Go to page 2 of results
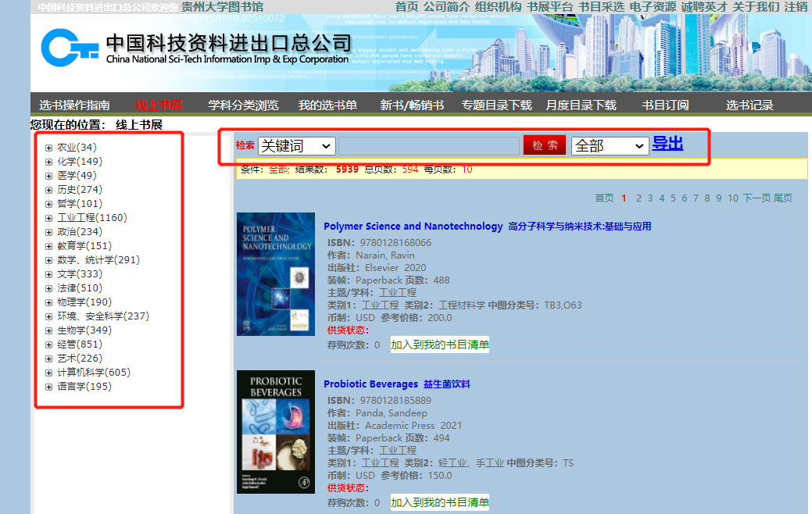The height and width of the screenshot is (514, 812). point(639,198)
